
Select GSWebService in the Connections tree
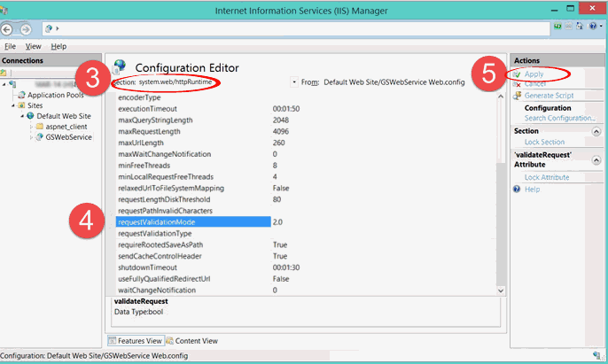pos(68,137)
